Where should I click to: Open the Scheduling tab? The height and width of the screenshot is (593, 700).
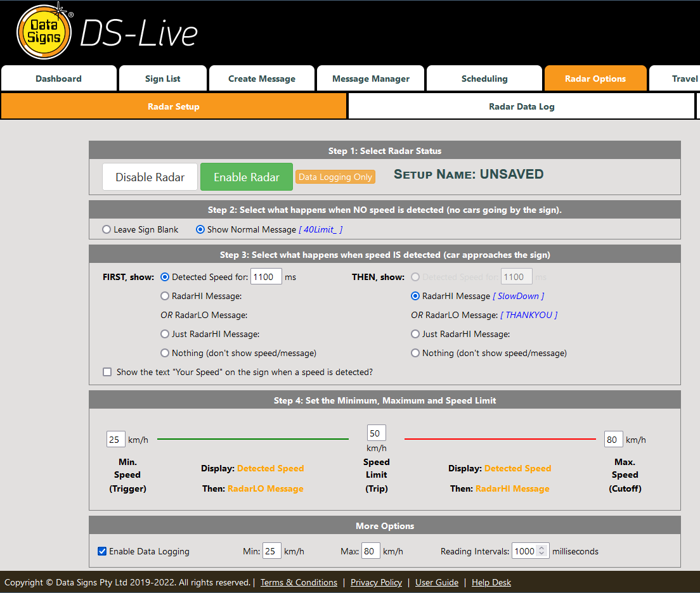click(484, 78)
